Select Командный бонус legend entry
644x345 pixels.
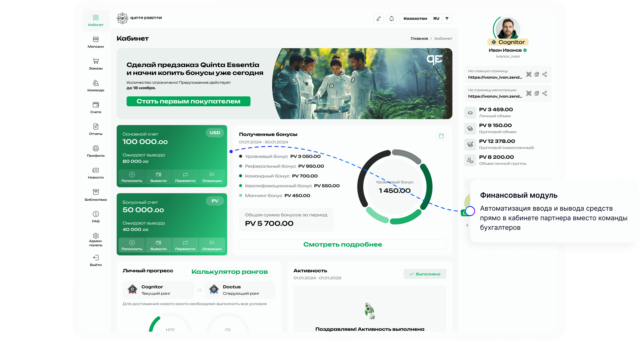pos(278,176)
